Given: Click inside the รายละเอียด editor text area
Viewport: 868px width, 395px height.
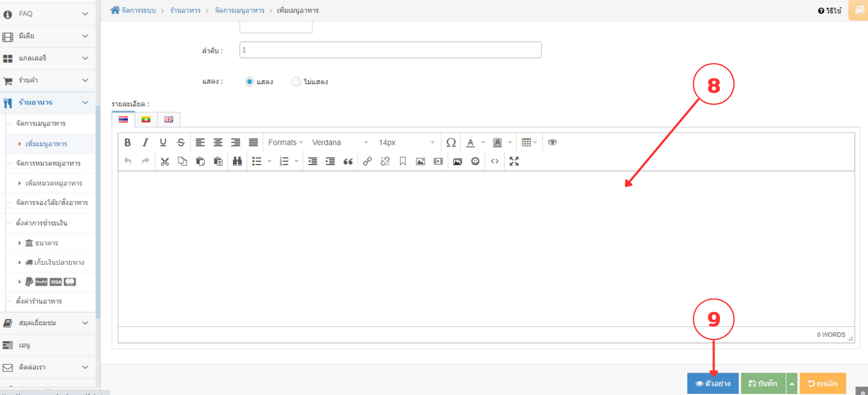Looking at the screenshot, I should pos(486,249).
